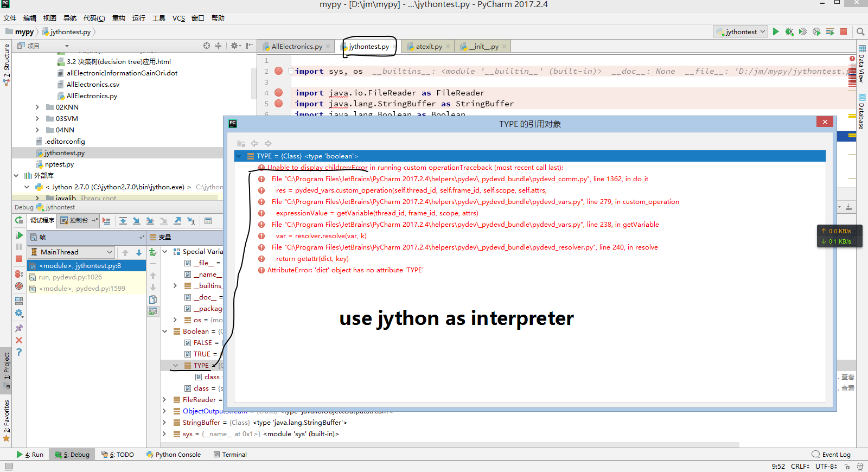868x472 pixels.
Task: Switch to atexit.py editor tab
Action: (429, 47)
